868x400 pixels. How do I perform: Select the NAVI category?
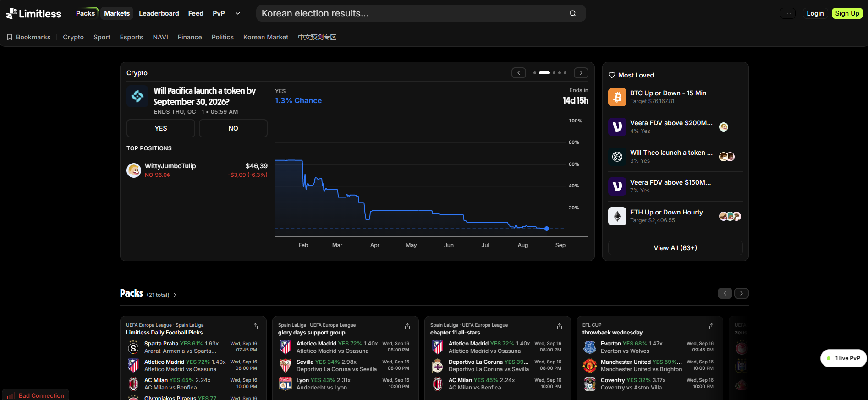coord(160,37)
